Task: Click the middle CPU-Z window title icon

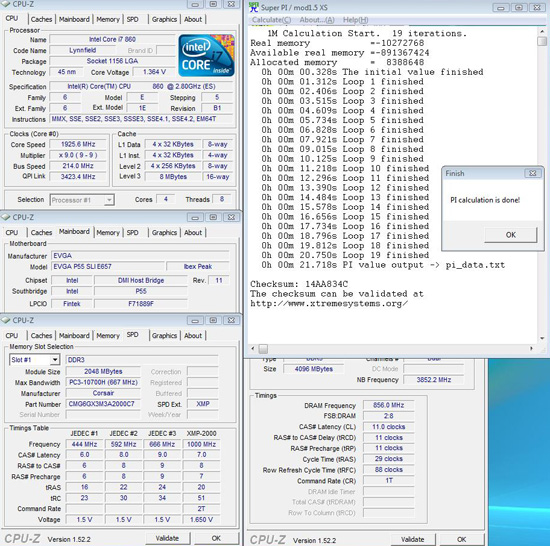Action: pos(6,217)
